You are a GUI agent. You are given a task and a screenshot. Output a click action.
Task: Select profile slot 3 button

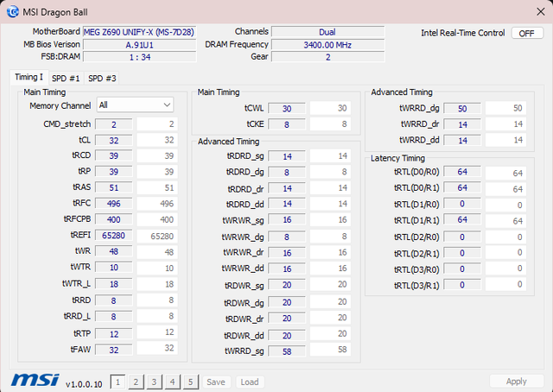point(154,382)
